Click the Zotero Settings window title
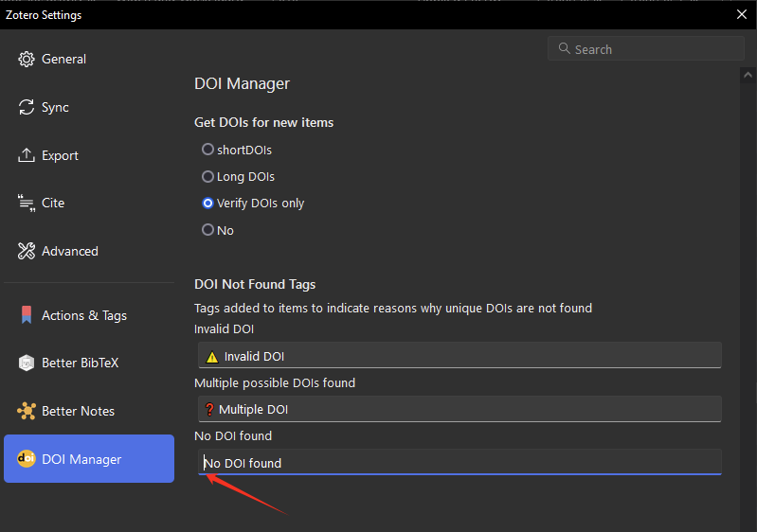This screenshot has width=757, height=532. (44, 15)
